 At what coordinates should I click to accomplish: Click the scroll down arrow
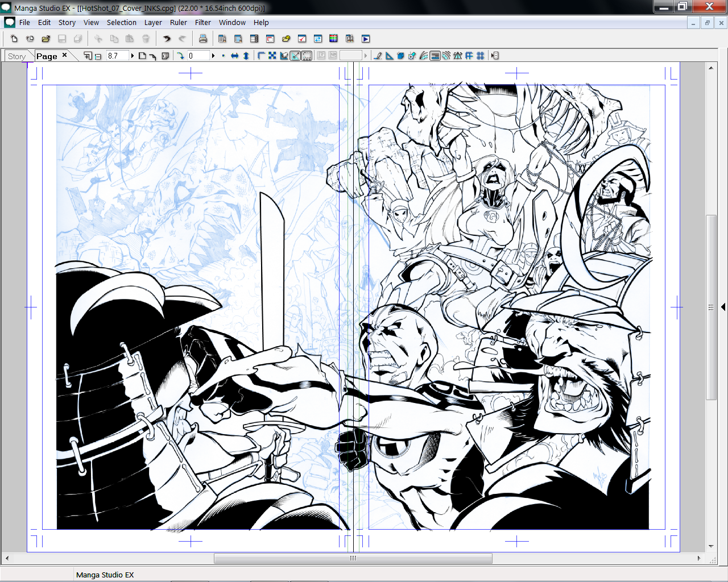tap(711, 546)
